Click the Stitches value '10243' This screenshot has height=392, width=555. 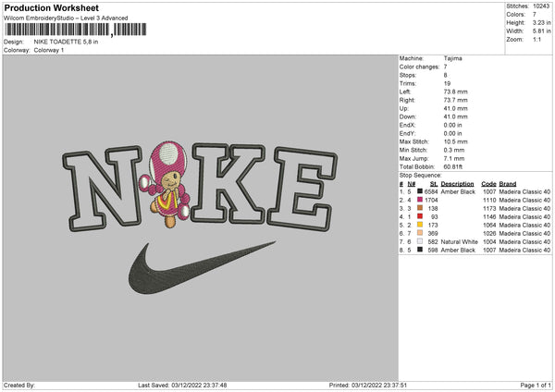[541, 6]
